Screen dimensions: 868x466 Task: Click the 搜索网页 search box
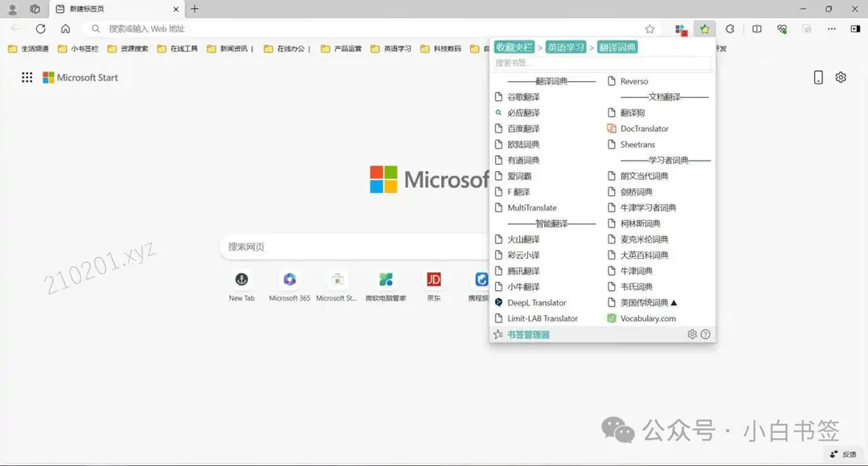pyautogui.click(x=354, y=247)
